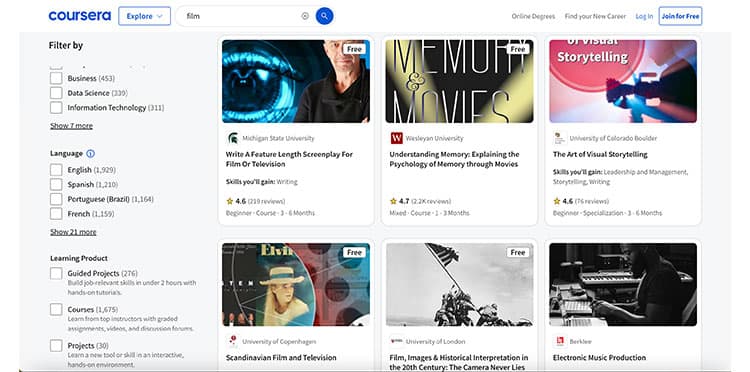The image size is (750, 372).
Task: Click the Visual Storytelling camera thumbnail
Action: pos(623,81)
